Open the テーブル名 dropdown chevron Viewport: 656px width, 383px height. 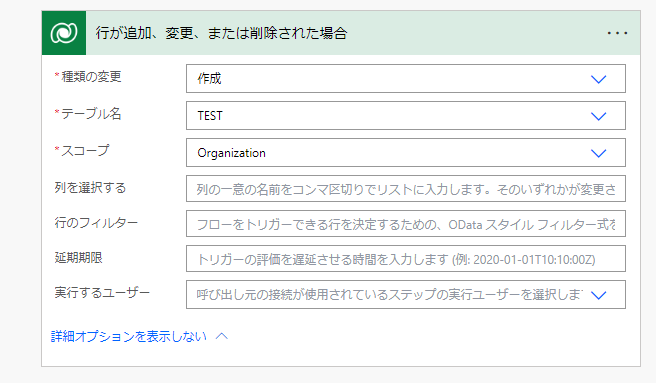(598, 116)
